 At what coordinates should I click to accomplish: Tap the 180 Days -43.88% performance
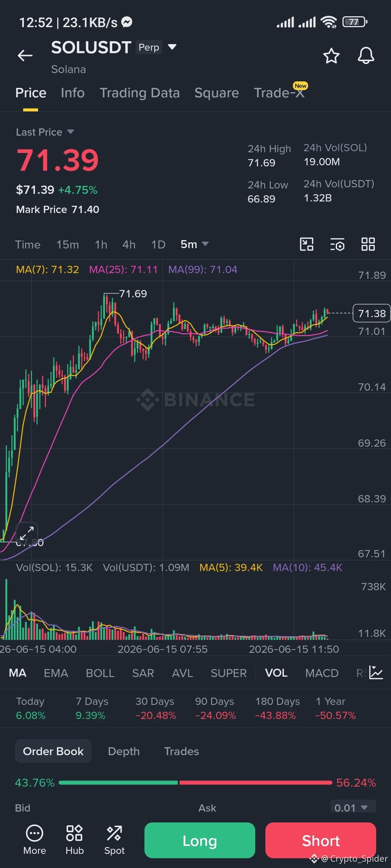pyautogui.click(x=277, y=708)
